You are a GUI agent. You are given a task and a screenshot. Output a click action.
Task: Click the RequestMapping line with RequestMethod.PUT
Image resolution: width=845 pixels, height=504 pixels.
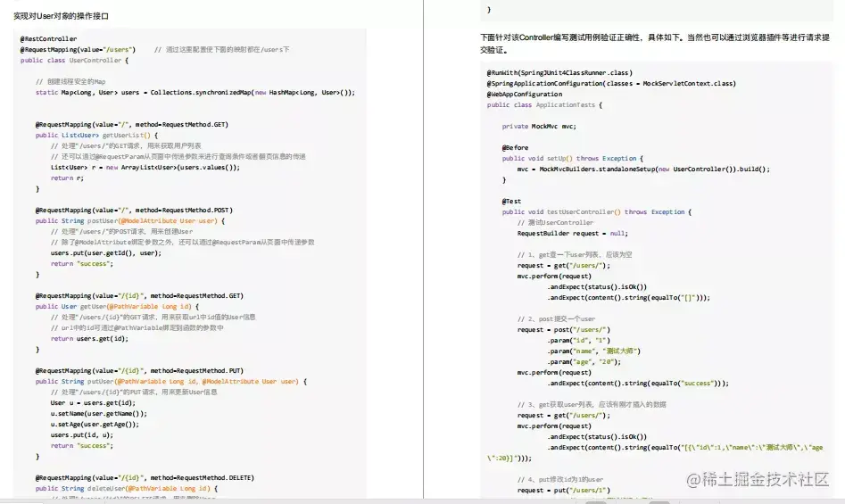(139, 370)
